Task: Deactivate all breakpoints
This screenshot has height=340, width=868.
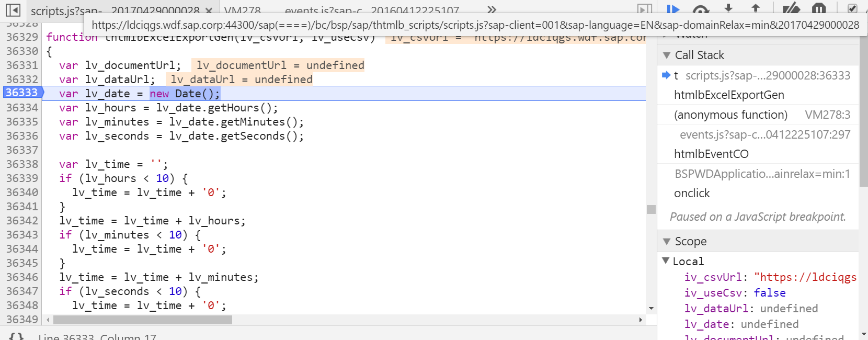Action: click(x=791, y=8)
